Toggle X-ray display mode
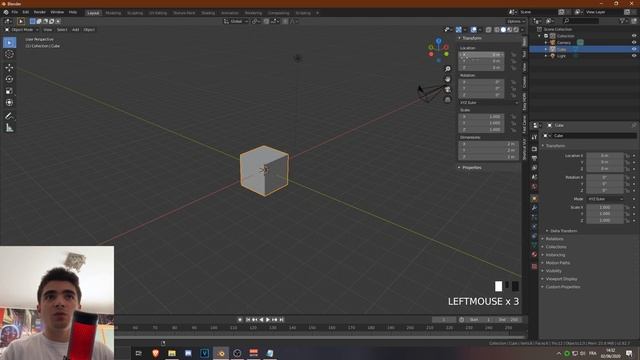 (x=489, y=30)
